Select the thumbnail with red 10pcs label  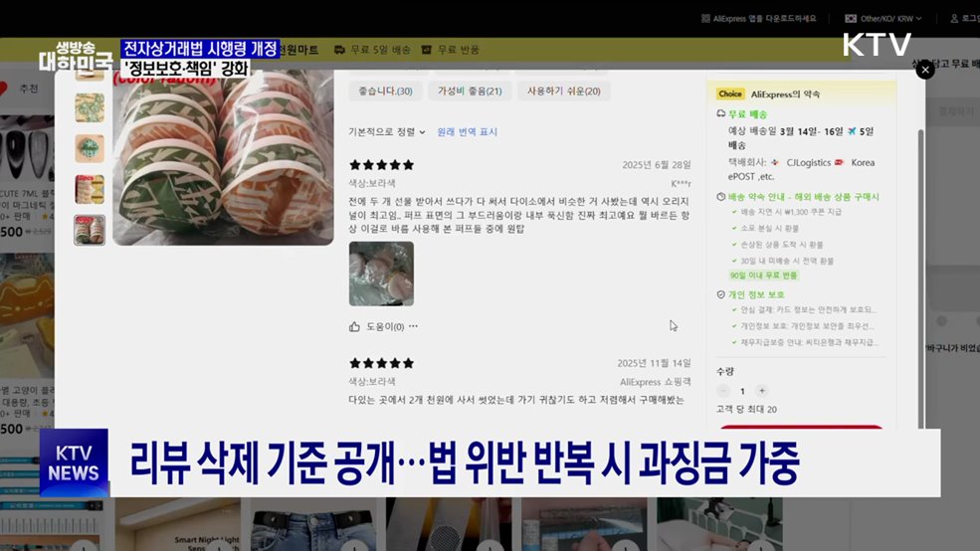click(x=90, y=189)
